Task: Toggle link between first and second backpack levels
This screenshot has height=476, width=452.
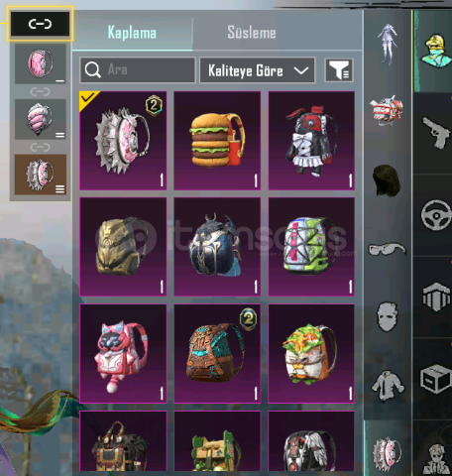Action: click(x=40, y=91)
